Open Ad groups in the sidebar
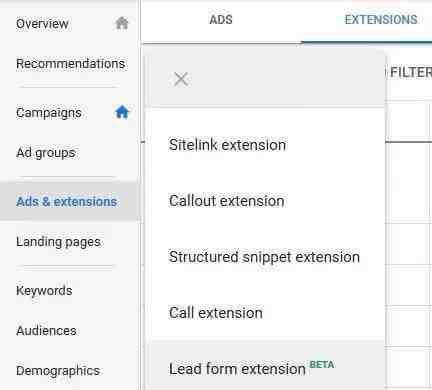 tap(46, 153)
